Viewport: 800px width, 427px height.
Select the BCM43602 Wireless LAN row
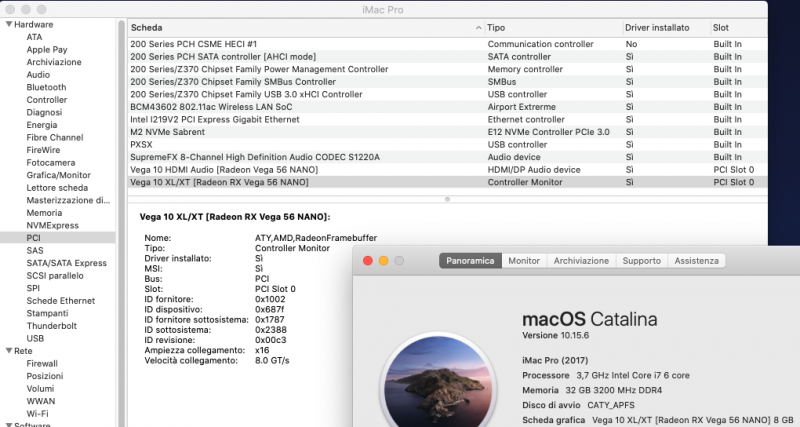click(447, 107)
